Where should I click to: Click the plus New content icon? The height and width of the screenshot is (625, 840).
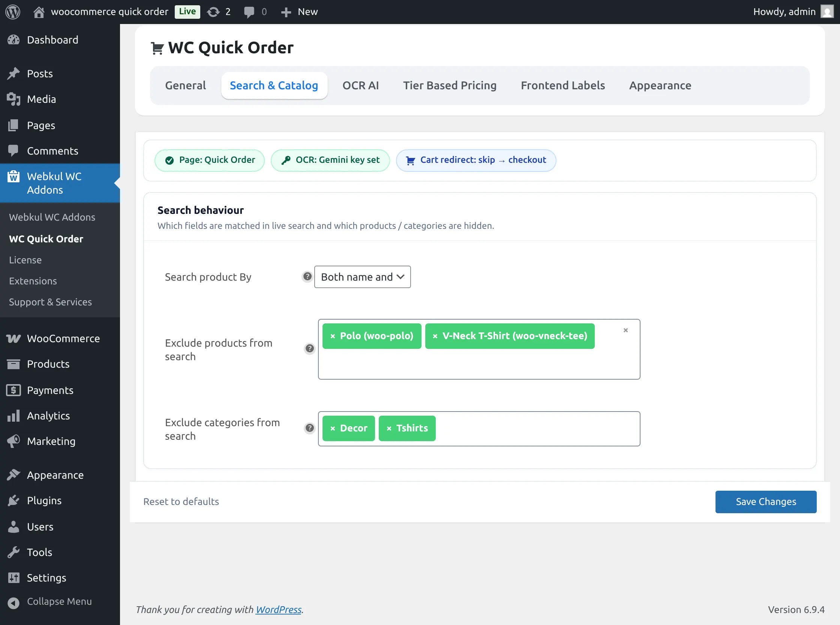point(286,12)
